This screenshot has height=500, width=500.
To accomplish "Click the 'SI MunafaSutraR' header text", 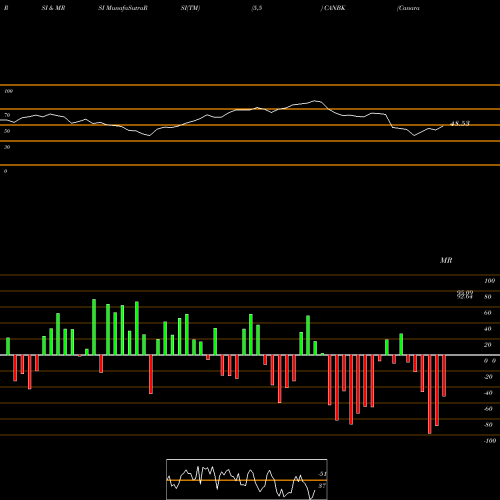I will [x=123, y=8].
